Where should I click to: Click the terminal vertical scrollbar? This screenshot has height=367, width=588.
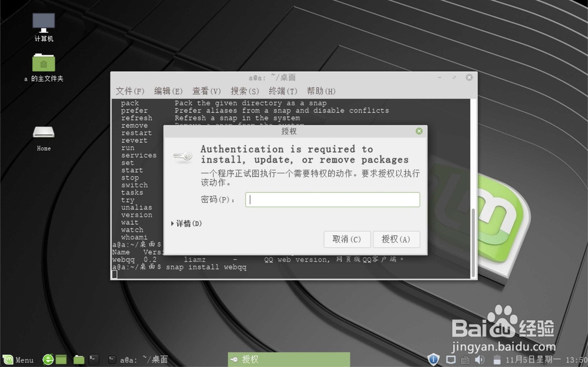473,242
